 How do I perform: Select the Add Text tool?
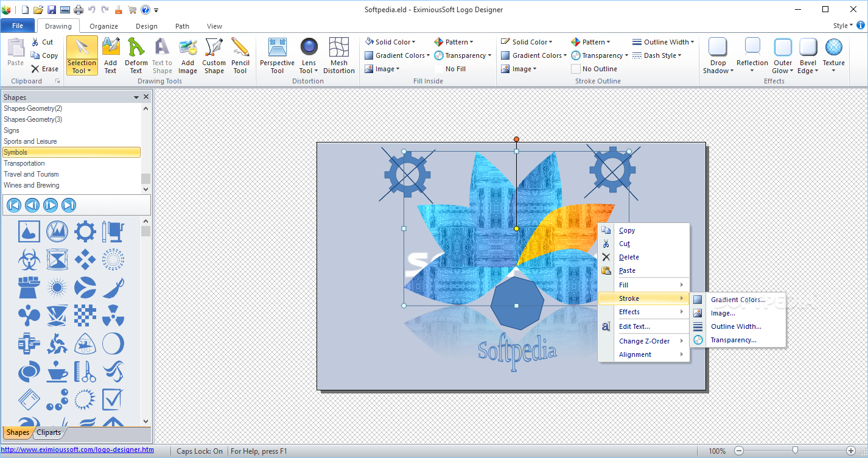pyautogui.click(x=110, y=56)
